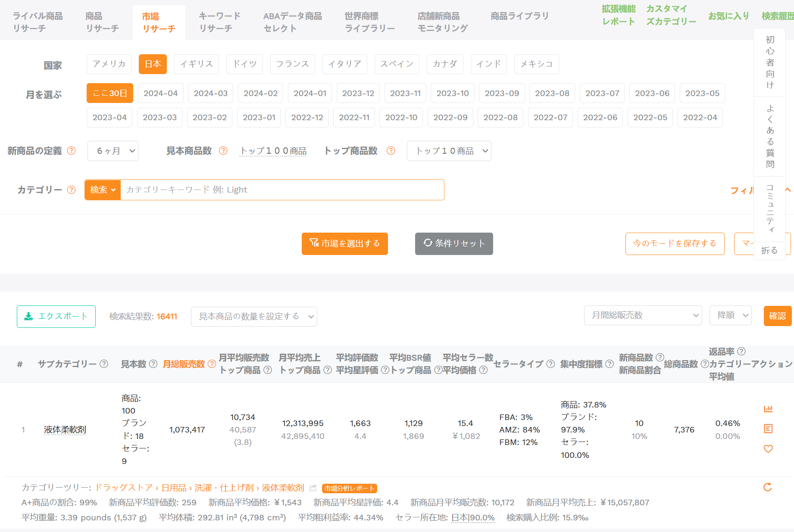Choose ドイツ country option
The height and width of the screenshot is (532, 794).
[245, 64]
